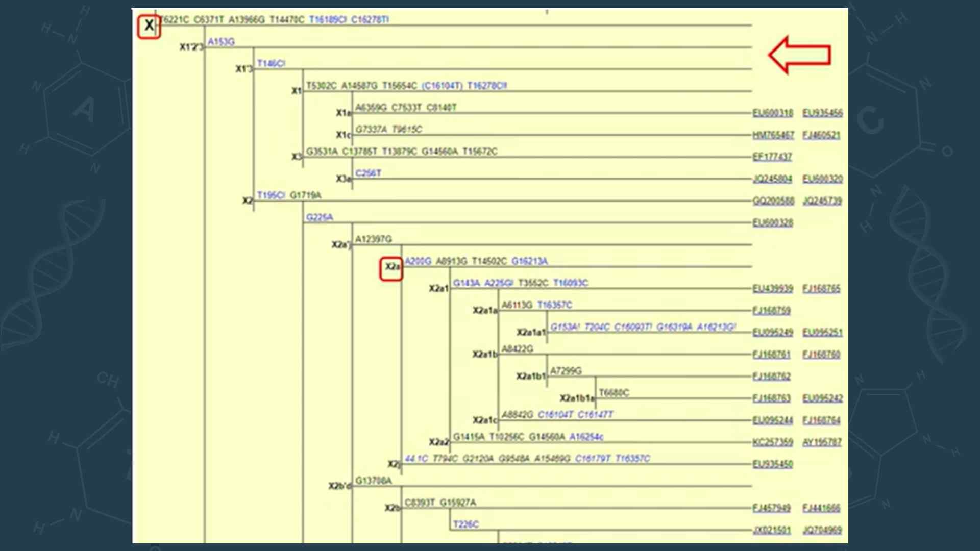Select the X2a1 tree node label
The width and height of the screenshot is (980, 551).
tap(438, 289)
